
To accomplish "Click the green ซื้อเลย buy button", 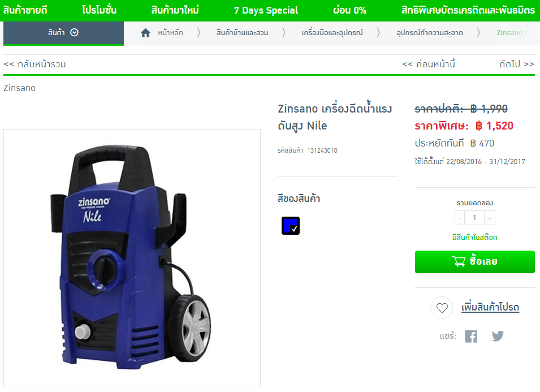I will click(x=474, y=262).
